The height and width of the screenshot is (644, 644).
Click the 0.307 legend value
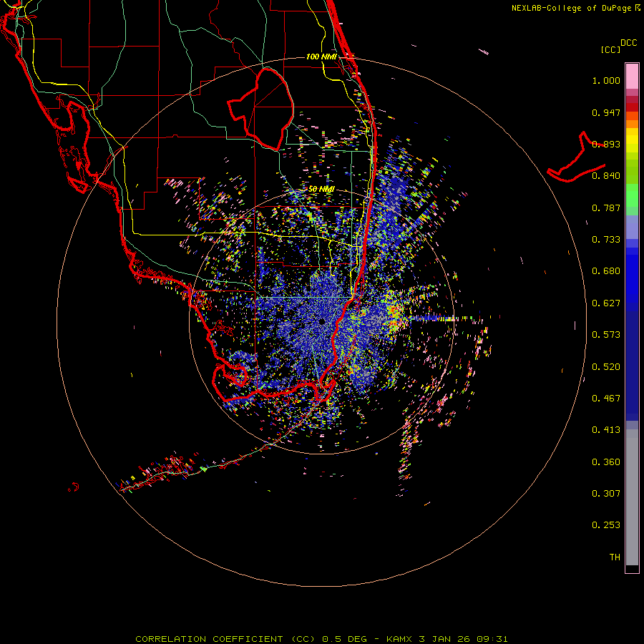click(x=606, y=494)
